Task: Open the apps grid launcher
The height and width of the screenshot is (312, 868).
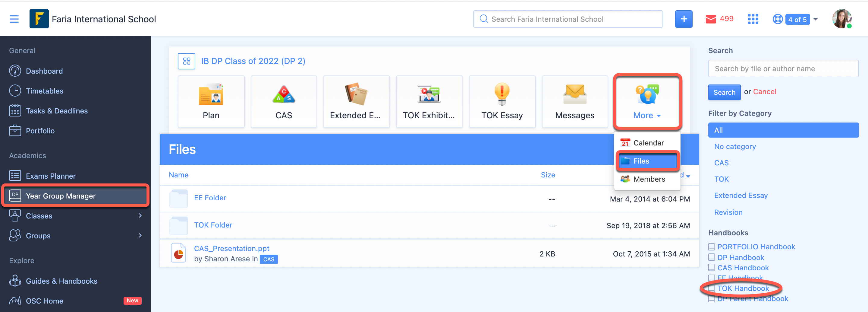Action: (753, 19)
